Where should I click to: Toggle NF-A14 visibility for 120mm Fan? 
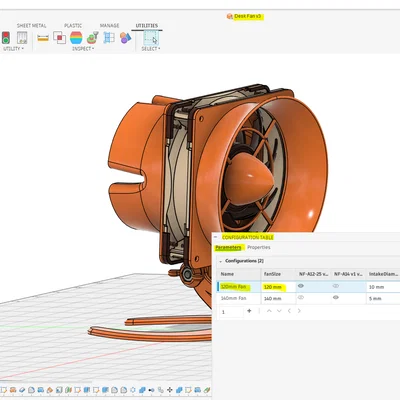point(336,286)
